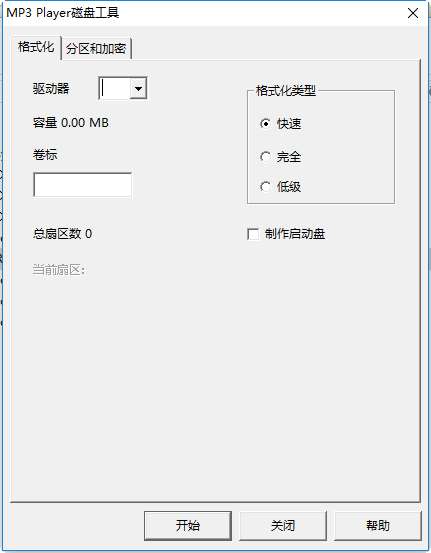
Task: Click the 总扇区数 0 label
Action: point(62,233)
